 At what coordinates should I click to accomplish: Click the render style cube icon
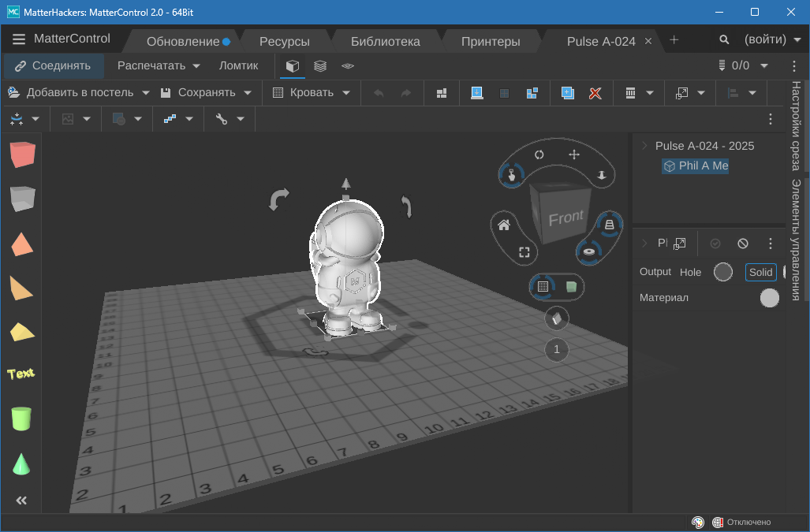click(x=556, y=319)
